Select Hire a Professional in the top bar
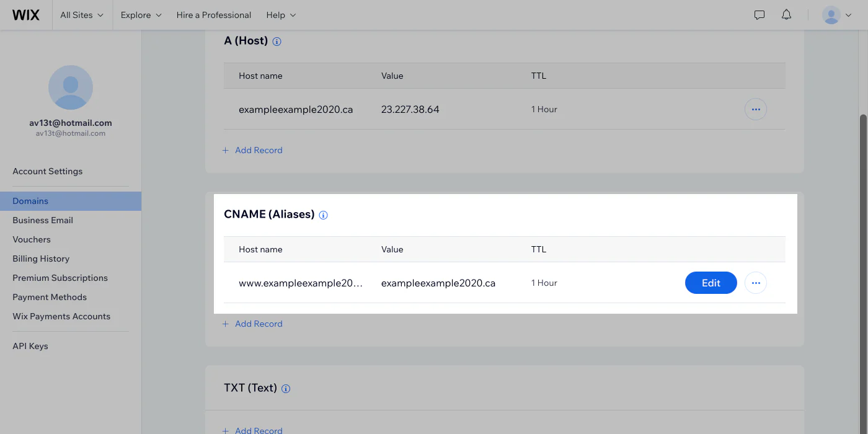Screen dimensions: 868x434 (x=213, y=14)
